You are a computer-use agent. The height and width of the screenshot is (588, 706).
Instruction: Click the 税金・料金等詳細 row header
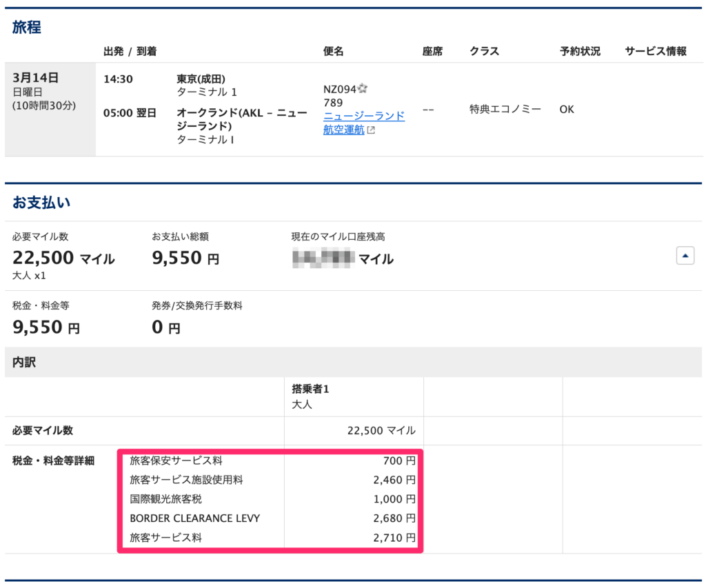[53, 460]
